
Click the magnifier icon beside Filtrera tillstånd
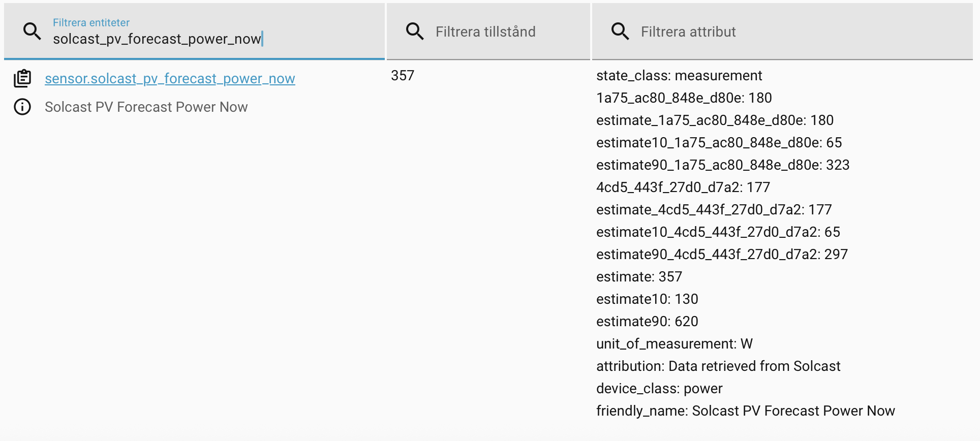pyautogui.click(x=415, y=31)
